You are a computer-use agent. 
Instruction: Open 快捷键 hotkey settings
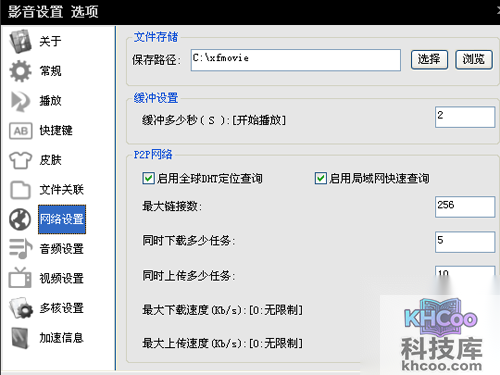(x=56, y=130)
